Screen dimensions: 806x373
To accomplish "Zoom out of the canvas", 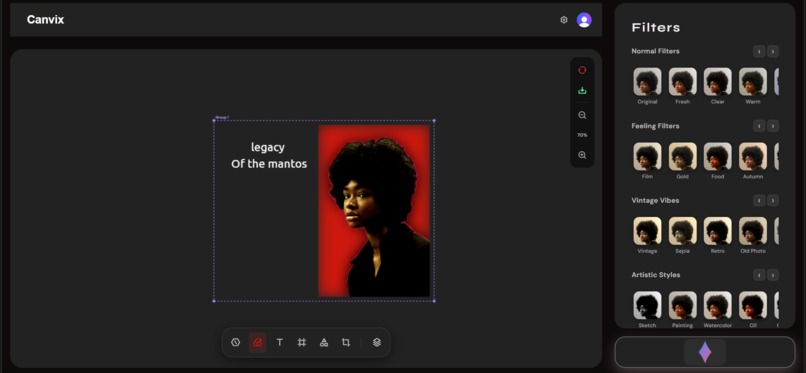I will (x=582, y=115).
